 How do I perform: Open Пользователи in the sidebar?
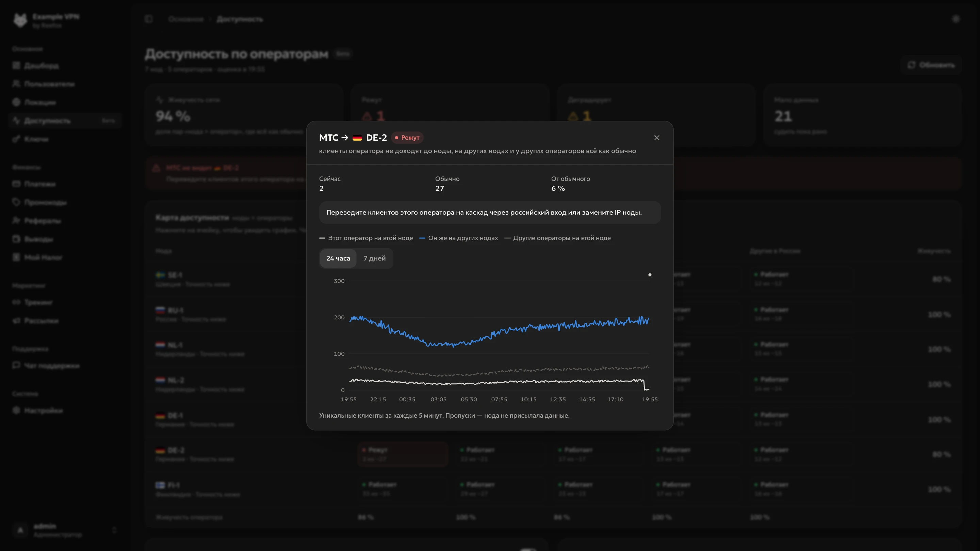(x=65, y=84)
